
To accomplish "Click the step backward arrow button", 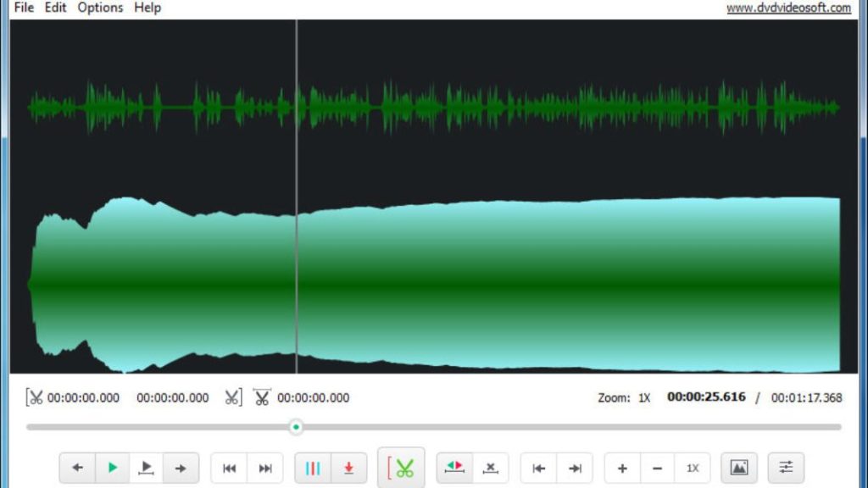I will (x=77, y=468).
